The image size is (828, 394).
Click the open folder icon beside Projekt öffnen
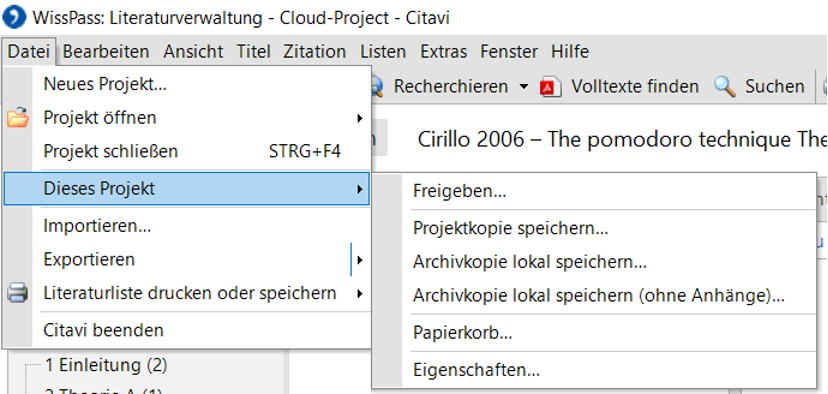18,117
